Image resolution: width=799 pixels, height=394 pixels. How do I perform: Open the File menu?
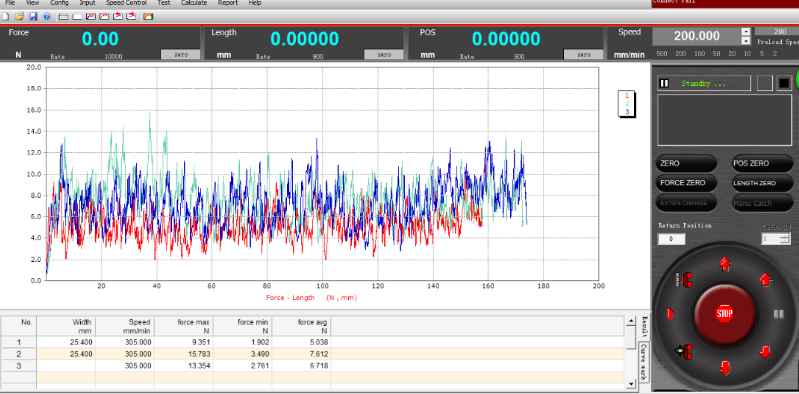pyautogui.click(x=10, y=3)
